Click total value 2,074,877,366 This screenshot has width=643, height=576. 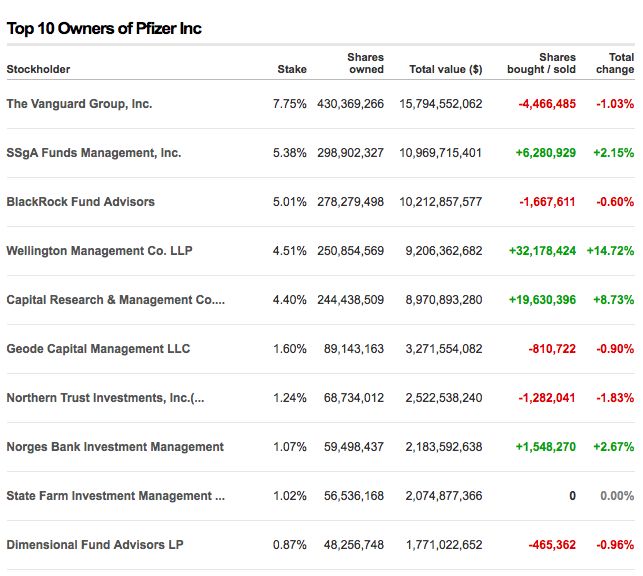pyautogui.click(x=444, y=496)
